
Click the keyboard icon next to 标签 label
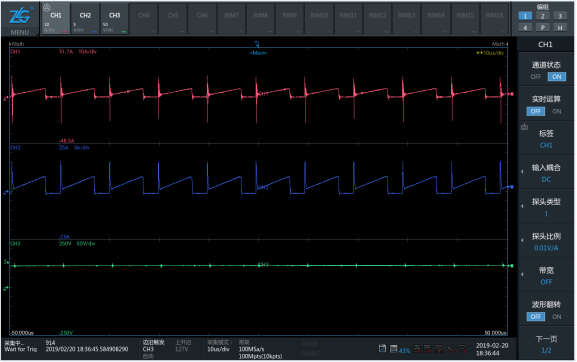[x=524, y=127]
